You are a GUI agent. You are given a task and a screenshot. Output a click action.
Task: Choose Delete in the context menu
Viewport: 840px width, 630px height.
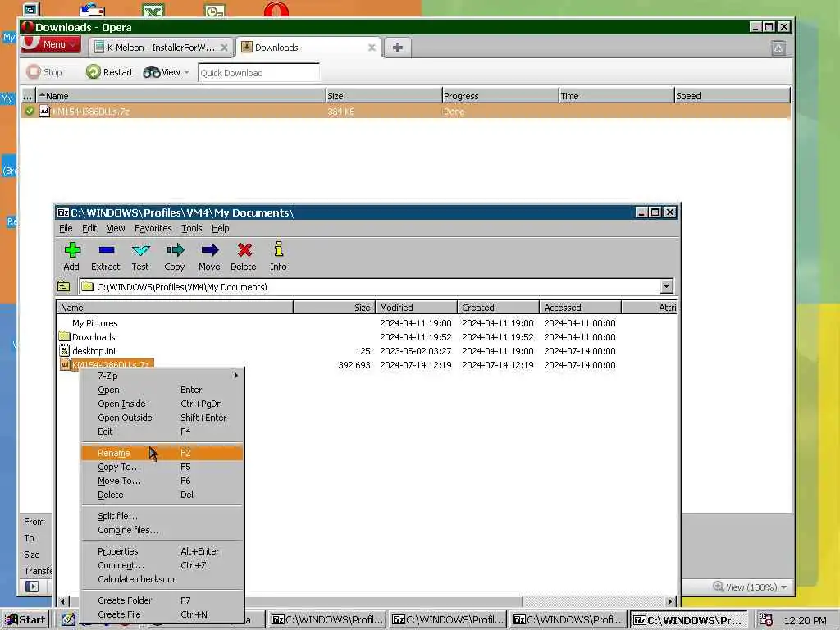[162, 495]
